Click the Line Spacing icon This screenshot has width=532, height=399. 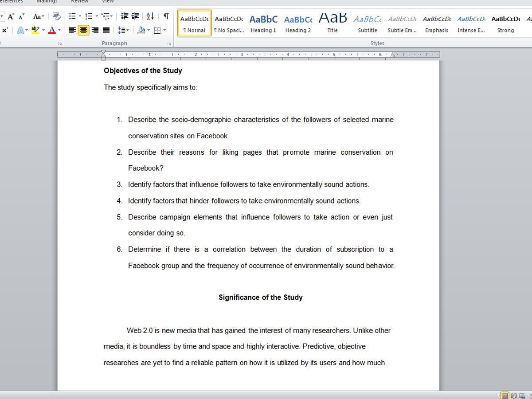click(121, 30)
